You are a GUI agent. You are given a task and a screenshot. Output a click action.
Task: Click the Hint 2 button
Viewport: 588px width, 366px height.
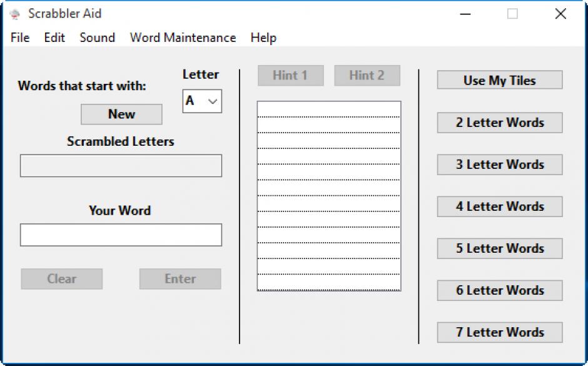367,75
